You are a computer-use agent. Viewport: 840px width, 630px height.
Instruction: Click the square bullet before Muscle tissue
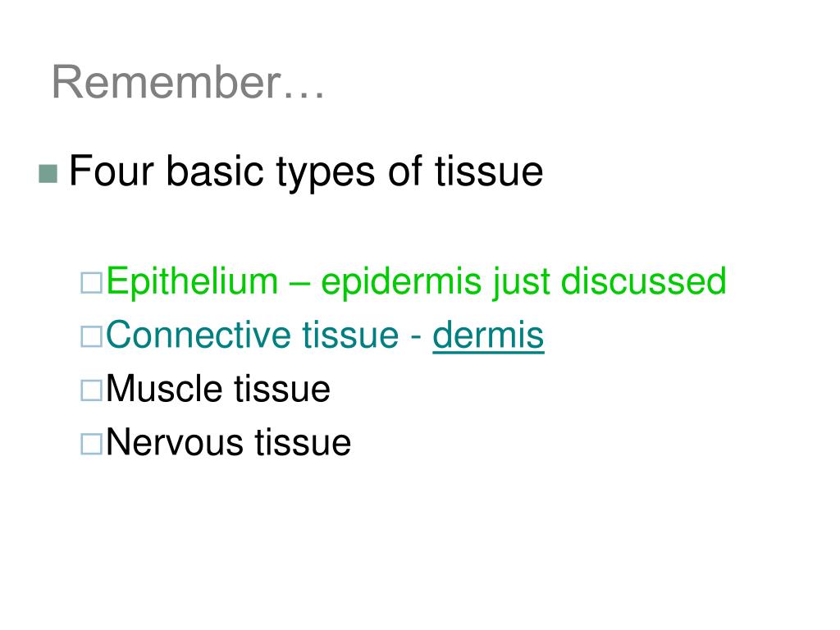(91, 390)
